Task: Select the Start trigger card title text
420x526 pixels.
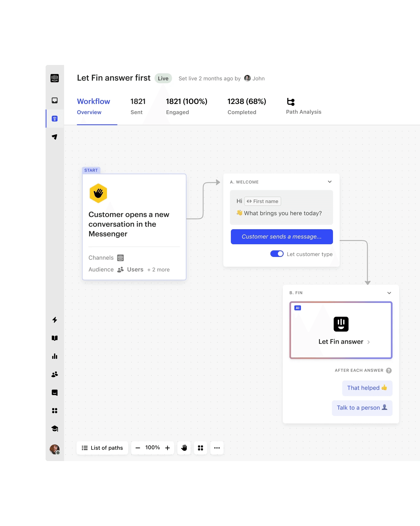Action: [129, 224]
